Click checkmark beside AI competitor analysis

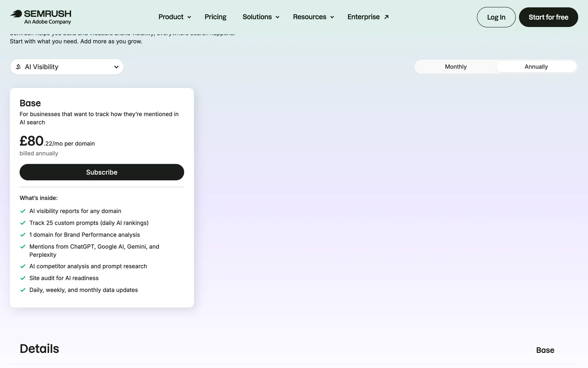[x=23, y=267]
